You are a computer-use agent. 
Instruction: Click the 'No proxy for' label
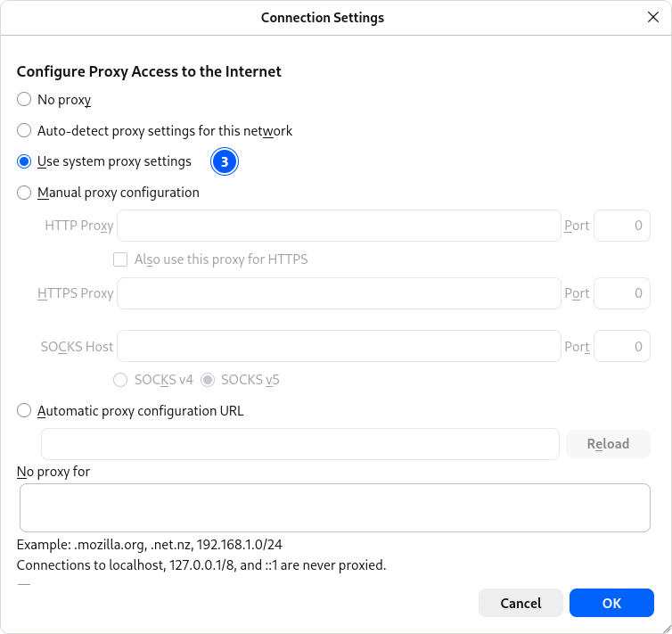[53, 472]
